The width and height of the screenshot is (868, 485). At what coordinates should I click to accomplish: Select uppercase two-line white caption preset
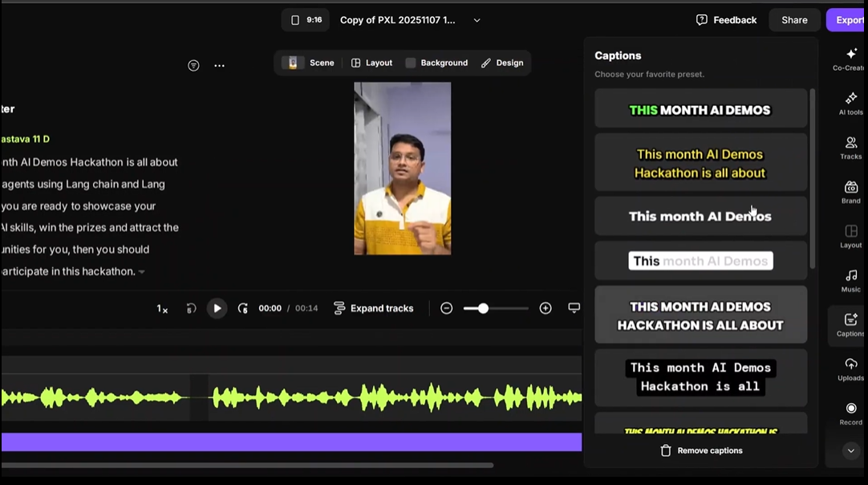point(700,315)
